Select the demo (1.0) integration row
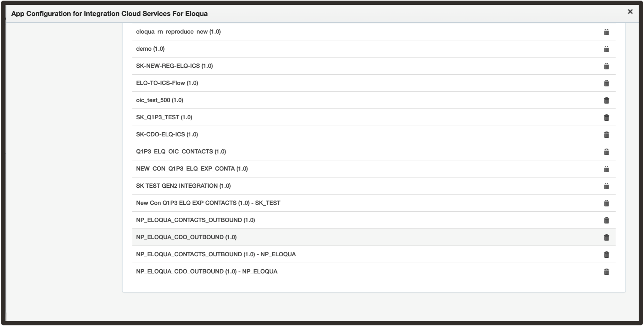This screenshot has height=326, width=644. 150,49
